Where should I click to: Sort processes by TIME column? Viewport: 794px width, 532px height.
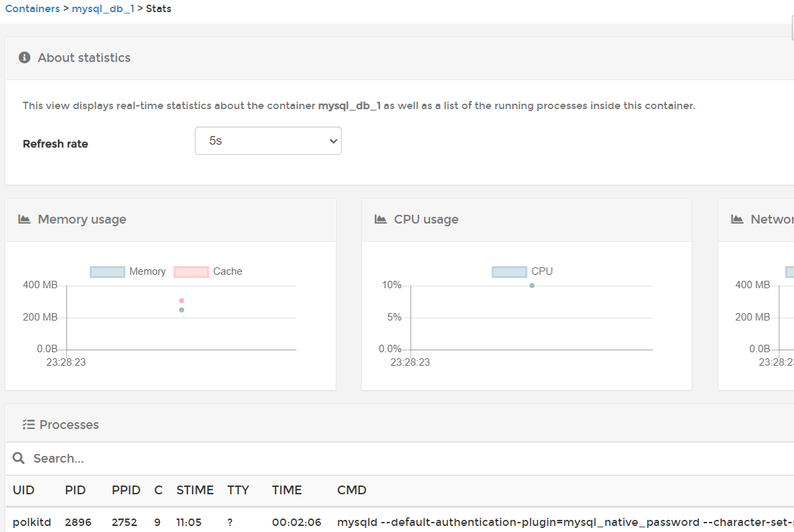pos(286,490)
